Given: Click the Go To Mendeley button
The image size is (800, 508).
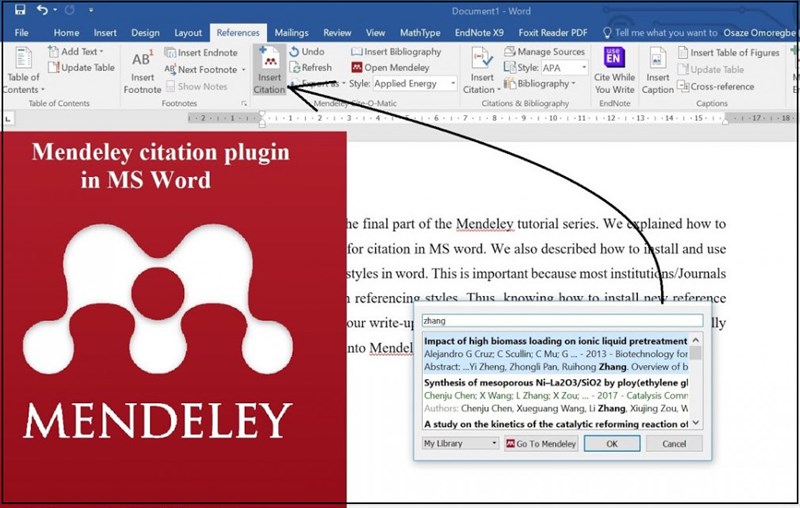Looking at the screenshot, I should pyautogui.click(x=541, y=444).
